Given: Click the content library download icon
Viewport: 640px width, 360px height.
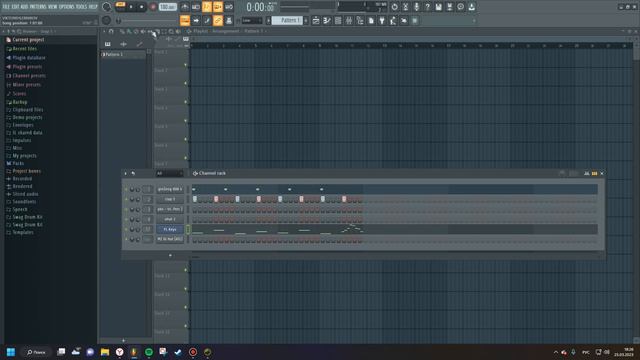Looking at the screenshot, I should pyautogui.click(x=471, y=7).
